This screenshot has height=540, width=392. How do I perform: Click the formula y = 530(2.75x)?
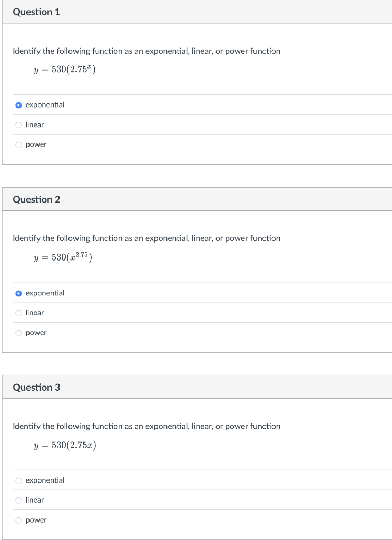(64, 445)
